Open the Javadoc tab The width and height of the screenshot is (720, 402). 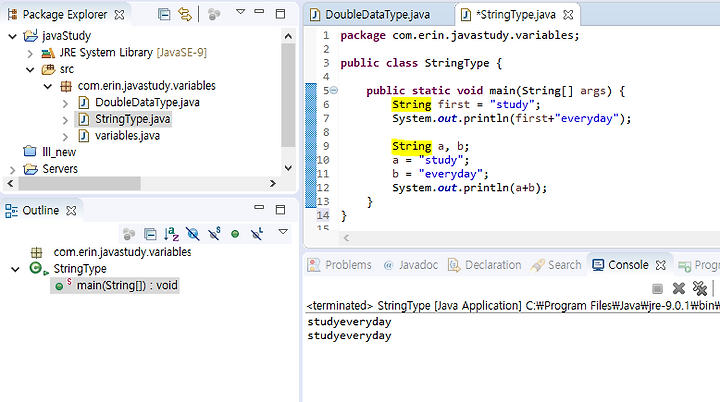pyautogui.click(x=411, y=265)
